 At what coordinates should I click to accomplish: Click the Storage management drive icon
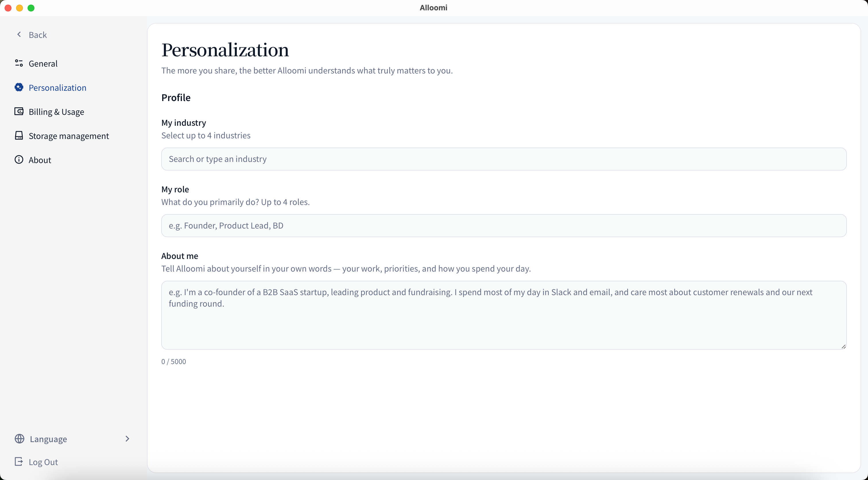[19, 136]
